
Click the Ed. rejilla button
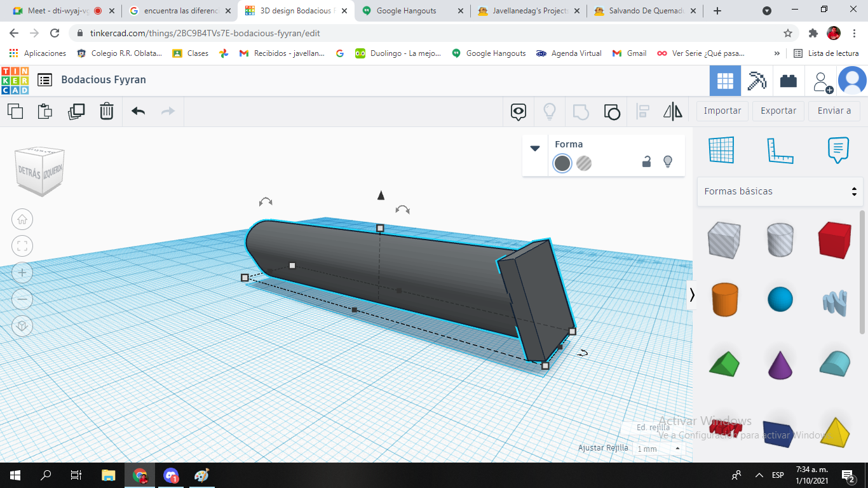pos(653,428)
